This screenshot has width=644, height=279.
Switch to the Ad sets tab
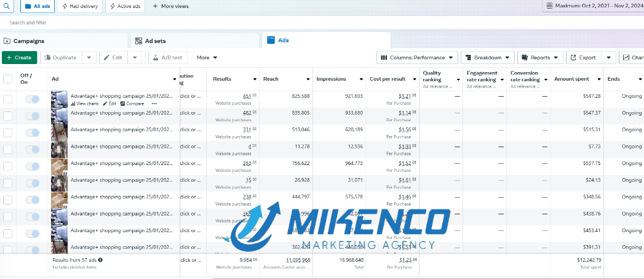pyautogui.click(x=195, y=41)
